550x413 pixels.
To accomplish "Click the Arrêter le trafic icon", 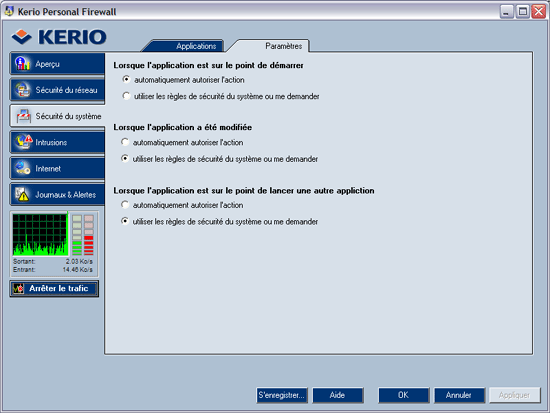I will pyautogui.click(x=18, y=288).
